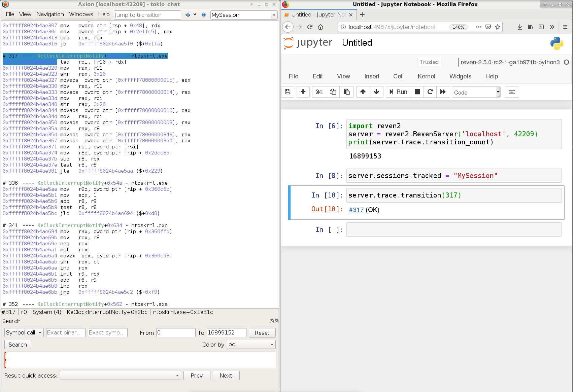This screenshot has height=392, width=573.
Task: Follow the #317 transition link in Out[10]
Action: (356, 210)
